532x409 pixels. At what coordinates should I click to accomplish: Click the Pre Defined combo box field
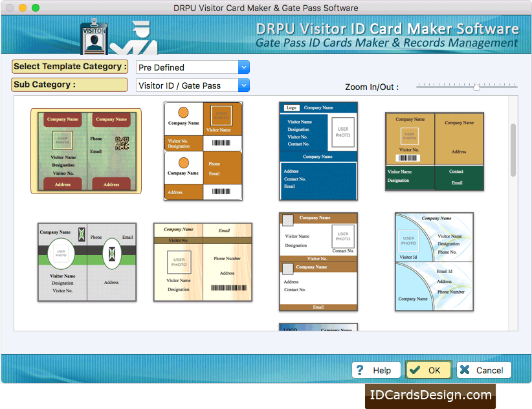[x=193, y=67]
